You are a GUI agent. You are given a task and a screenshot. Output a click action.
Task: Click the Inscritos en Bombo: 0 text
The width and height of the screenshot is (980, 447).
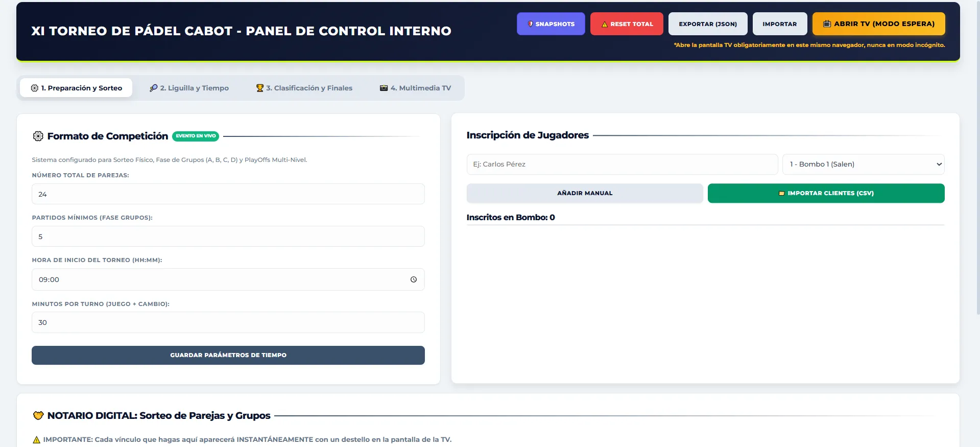coord(511,217)
